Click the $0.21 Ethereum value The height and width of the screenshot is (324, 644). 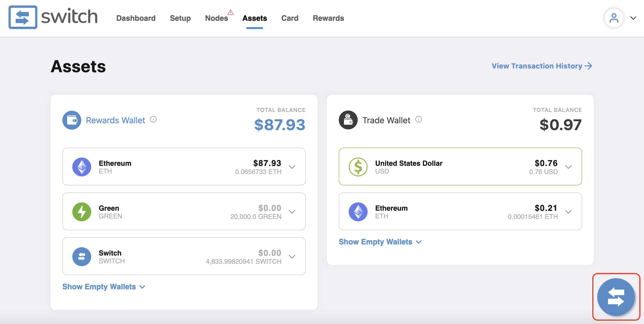[546, 208]
